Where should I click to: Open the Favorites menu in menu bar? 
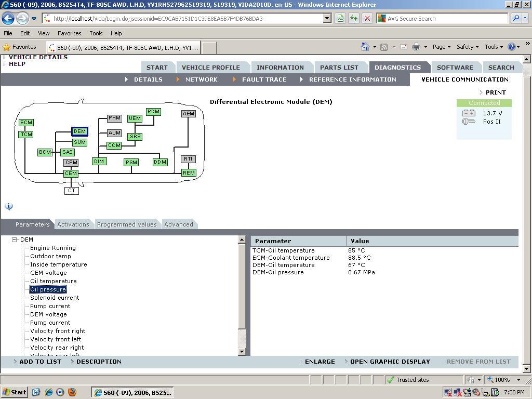[69, 33]
